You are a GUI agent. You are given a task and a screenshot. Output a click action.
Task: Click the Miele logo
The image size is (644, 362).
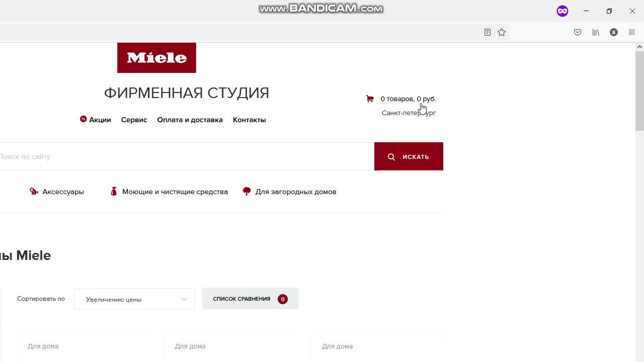coord(156,58)
